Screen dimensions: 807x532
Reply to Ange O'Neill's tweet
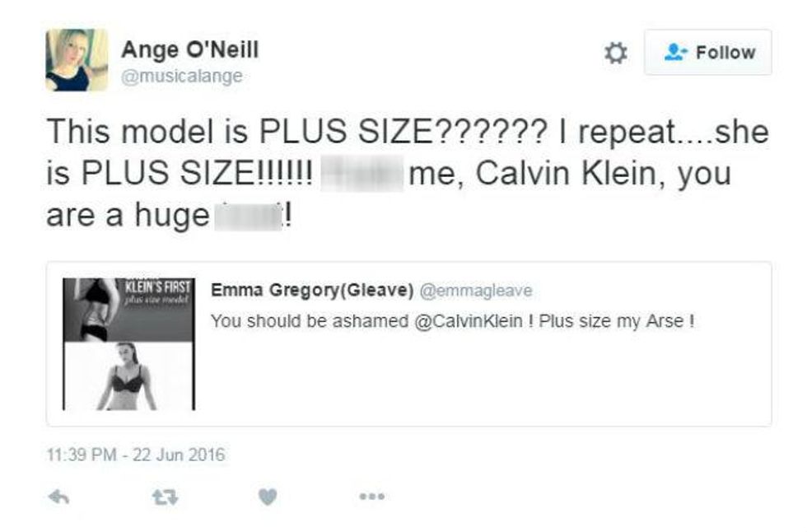click(56, 496)
